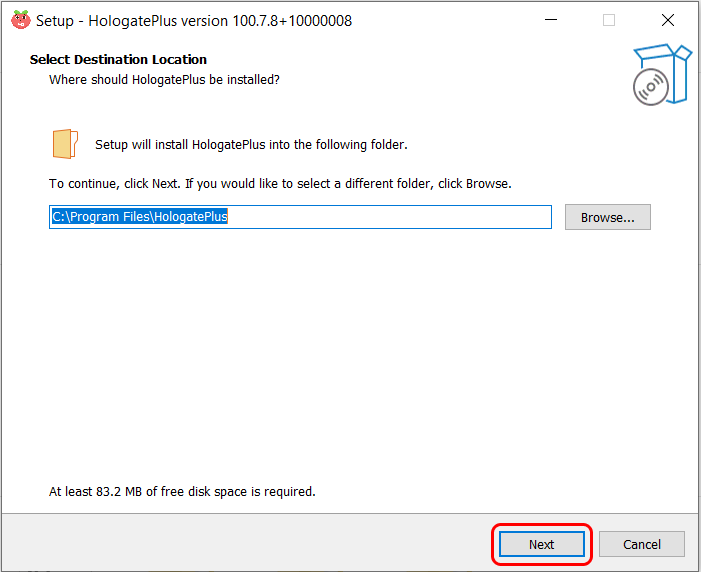Open the Browse folder dialog

click(x=607, y=217)
